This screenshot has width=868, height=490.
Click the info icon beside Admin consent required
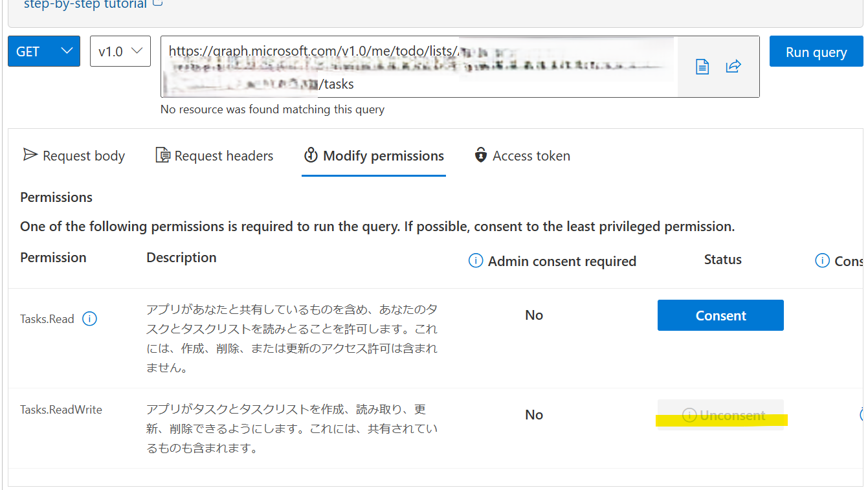[x=476, y=260]
